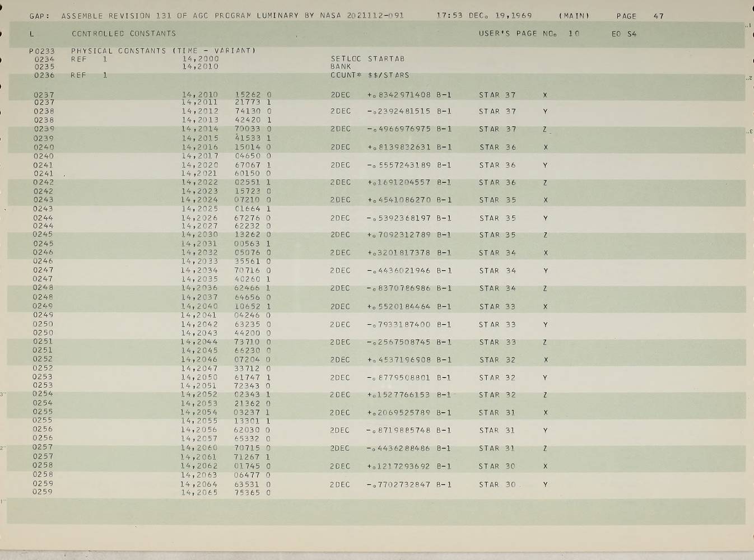Select "USER'S PAGE NO. 10" text
This screenshot has width=754, height=560.
(529, 34)
